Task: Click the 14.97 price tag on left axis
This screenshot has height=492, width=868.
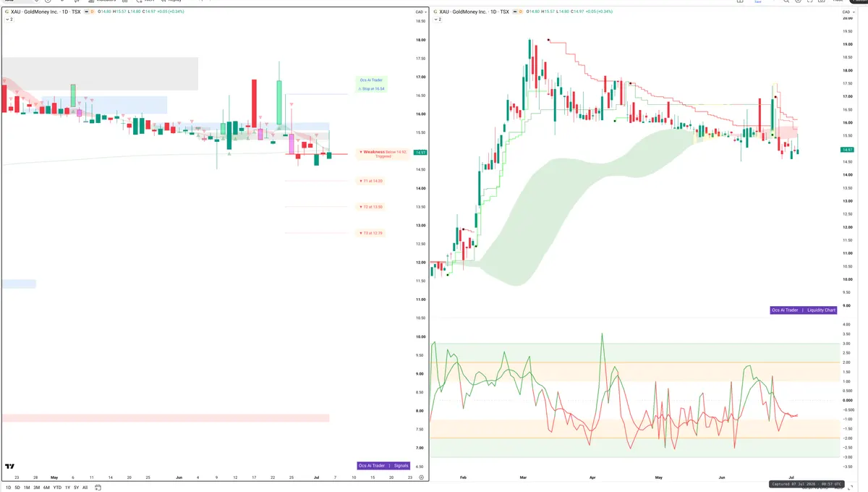Action: pyautogui.click(x=421, y=153)
